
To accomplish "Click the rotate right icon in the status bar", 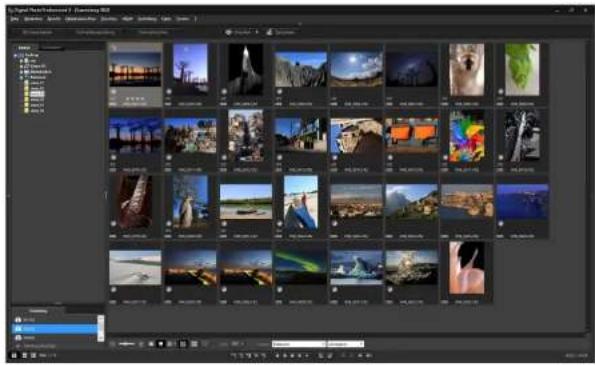I will [330, 356].
